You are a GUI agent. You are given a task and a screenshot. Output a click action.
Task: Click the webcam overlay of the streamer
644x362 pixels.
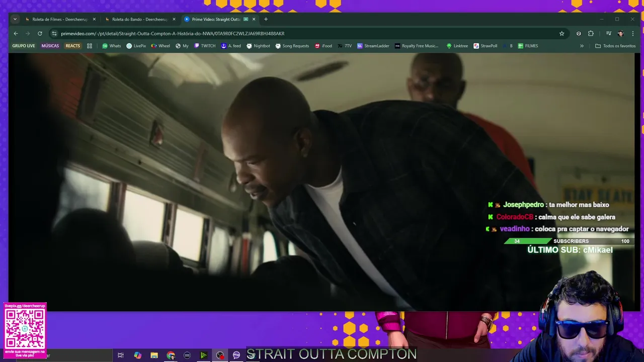click(x=584, y=317)
